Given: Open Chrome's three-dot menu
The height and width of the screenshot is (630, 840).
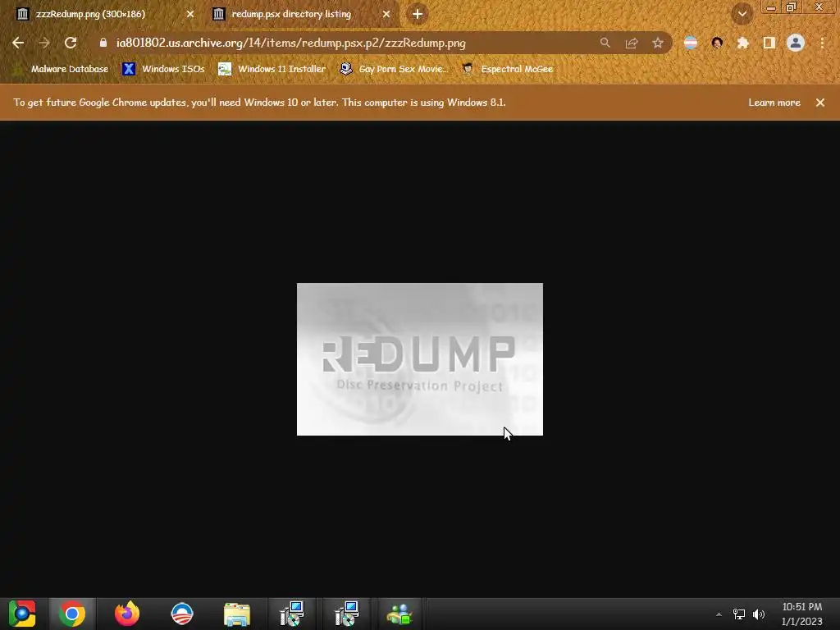Looking at the screenshot, I should coord(822,43).
